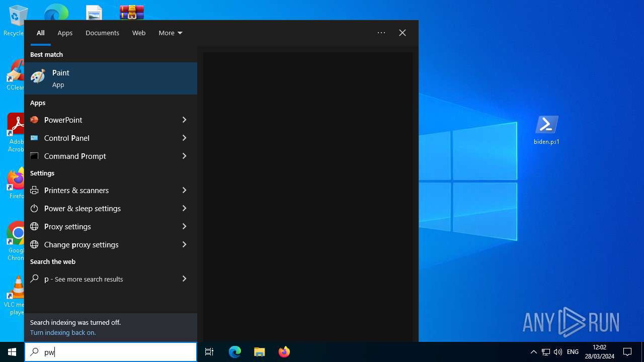Switch to the All search tab
Image resolution: width=644 pixels, height=362 pixels.
41,33
